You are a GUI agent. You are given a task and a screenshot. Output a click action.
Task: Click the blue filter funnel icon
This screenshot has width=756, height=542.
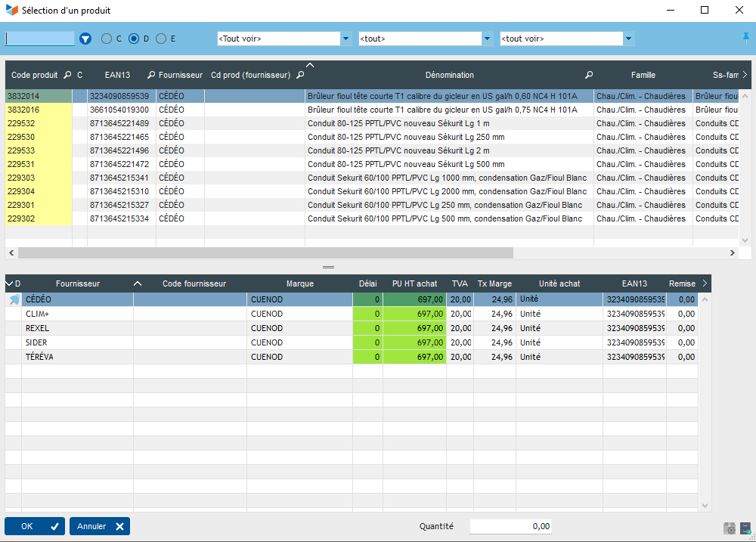coord(85,39)
